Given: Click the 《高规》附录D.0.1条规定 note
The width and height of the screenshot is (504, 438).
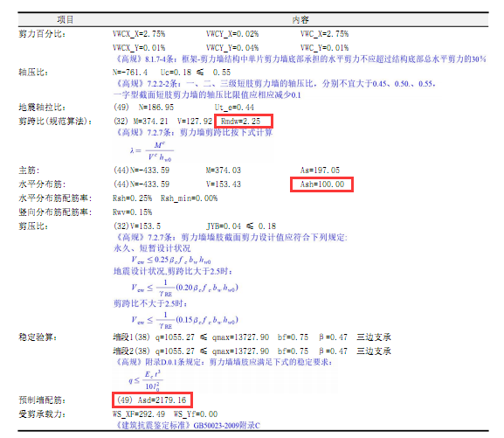Looking at the screenshot, I should (x=224, y=362).
